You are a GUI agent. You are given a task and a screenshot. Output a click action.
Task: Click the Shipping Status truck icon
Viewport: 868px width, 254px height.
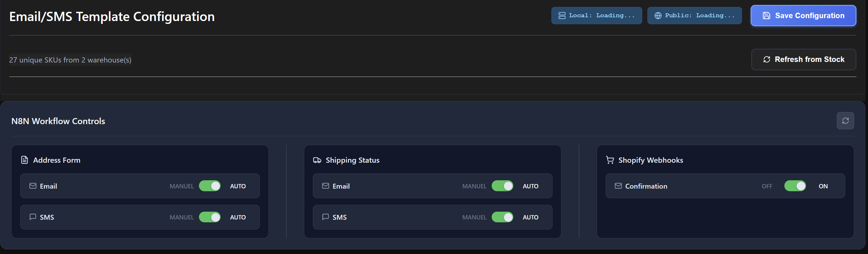(317, 160)
